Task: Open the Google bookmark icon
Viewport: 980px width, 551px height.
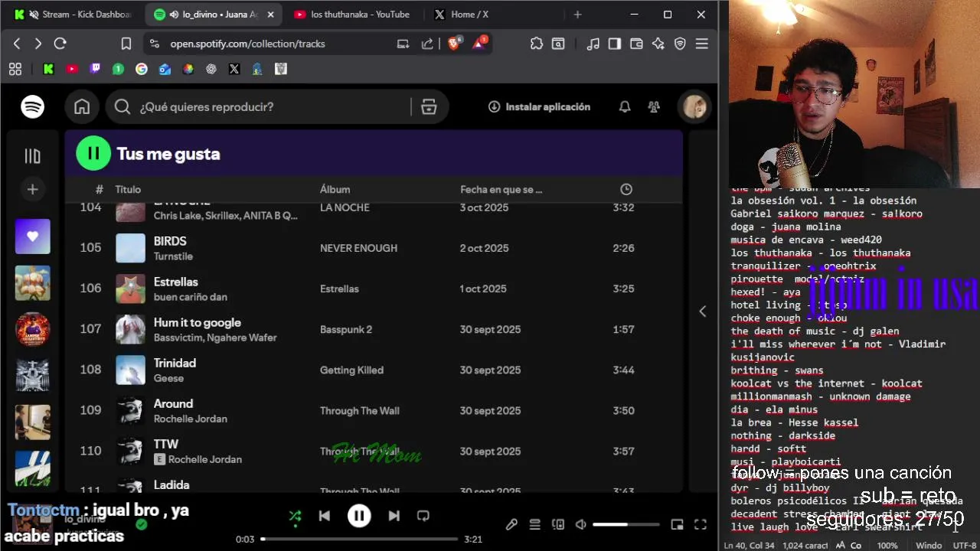Action: (142, 69)
